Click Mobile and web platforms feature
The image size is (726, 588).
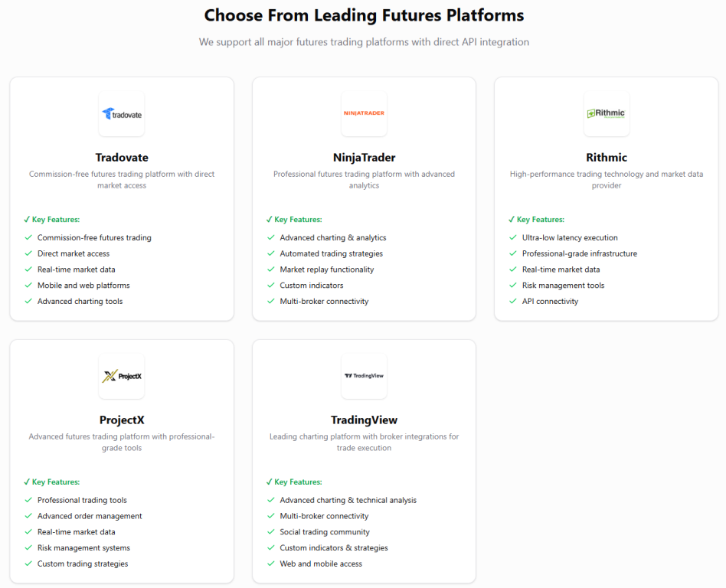83,286
